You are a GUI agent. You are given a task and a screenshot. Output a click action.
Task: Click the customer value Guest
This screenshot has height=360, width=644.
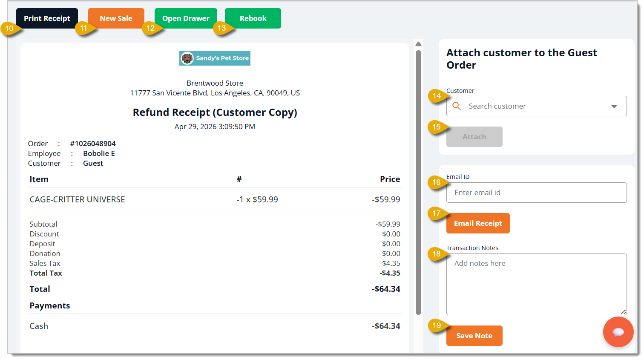click(93, 163)
